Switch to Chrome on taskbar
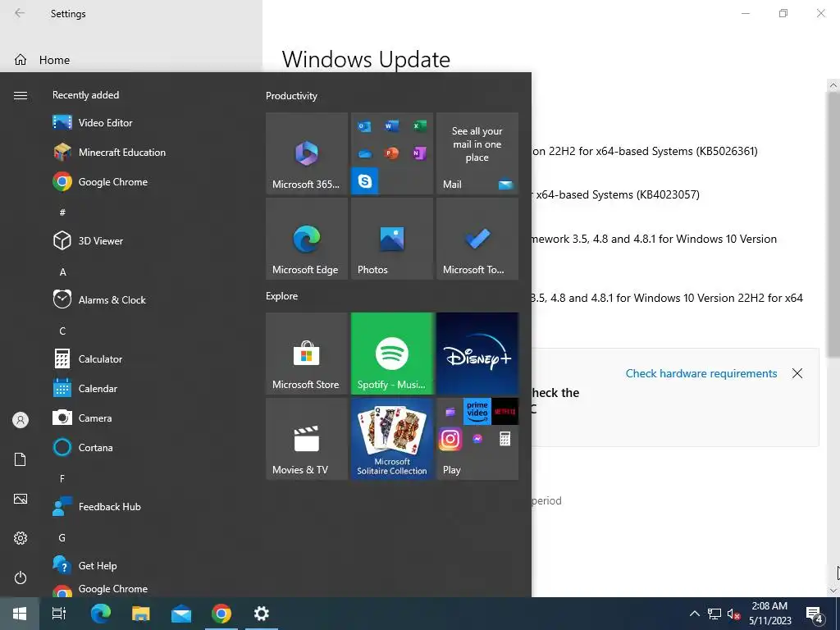Screen dimensions: 840x630 (221, 614)
